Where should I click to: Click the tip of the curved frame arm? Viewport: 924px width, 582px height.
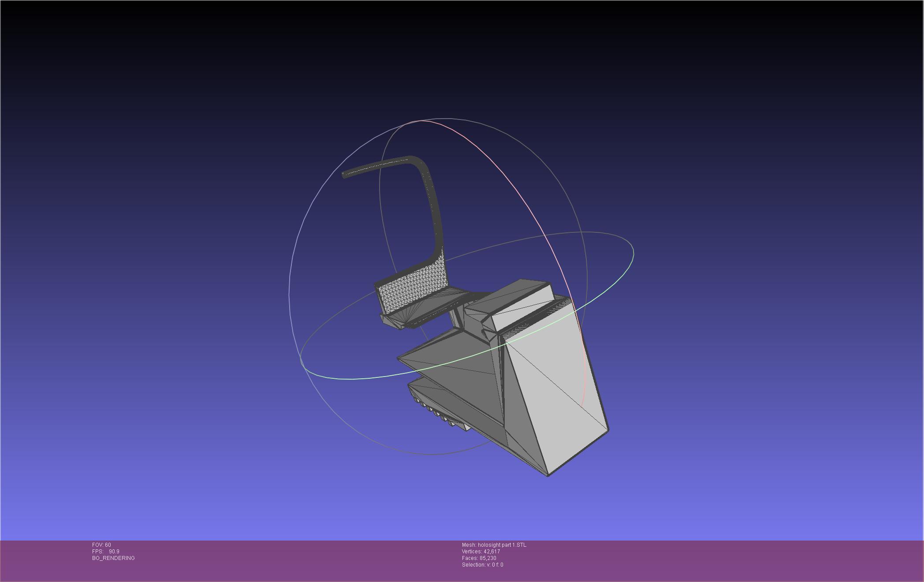click(x=345, y=175)
